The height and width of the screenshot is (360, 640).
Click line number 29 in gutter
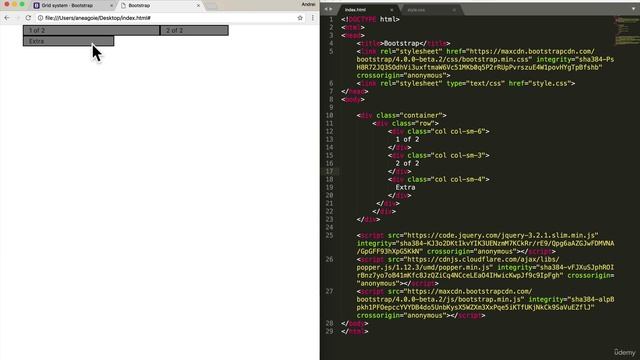tap(329, 331)
